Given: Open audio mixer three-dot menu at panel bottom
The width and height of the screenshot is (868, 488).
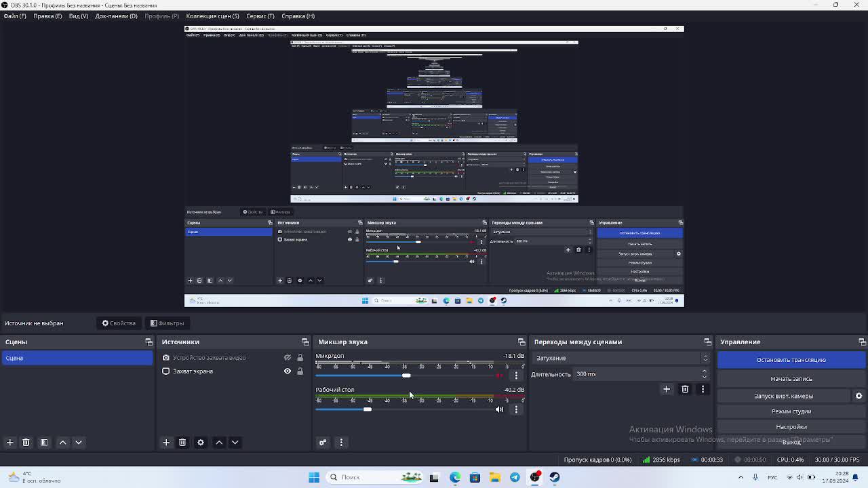Looking at the screenshot, I should pos(341,443).
